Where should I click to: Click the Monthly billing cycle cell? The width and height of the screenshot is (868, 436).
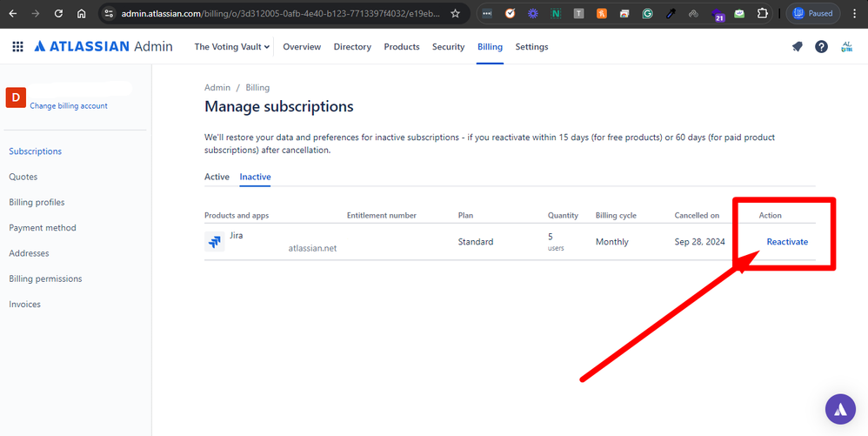611,242
